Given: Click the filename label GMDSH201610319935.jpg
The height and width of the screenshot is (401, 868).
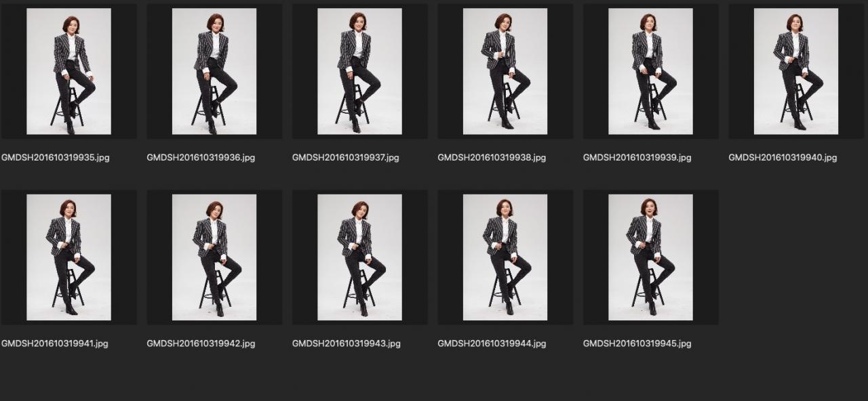Looking at the screenshot, I should (x=56, y=158).
